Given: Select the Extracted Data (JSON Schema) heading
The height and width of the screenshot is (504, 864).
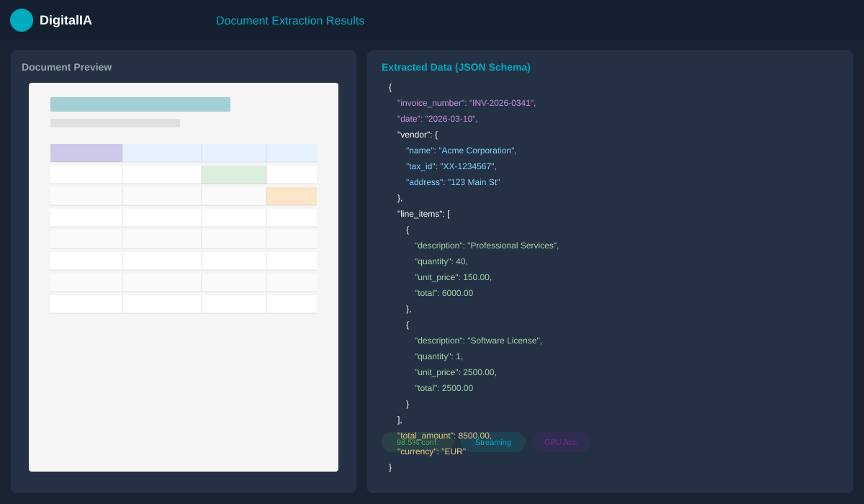Looking at the screenshot, I should [x=456, y=67].
